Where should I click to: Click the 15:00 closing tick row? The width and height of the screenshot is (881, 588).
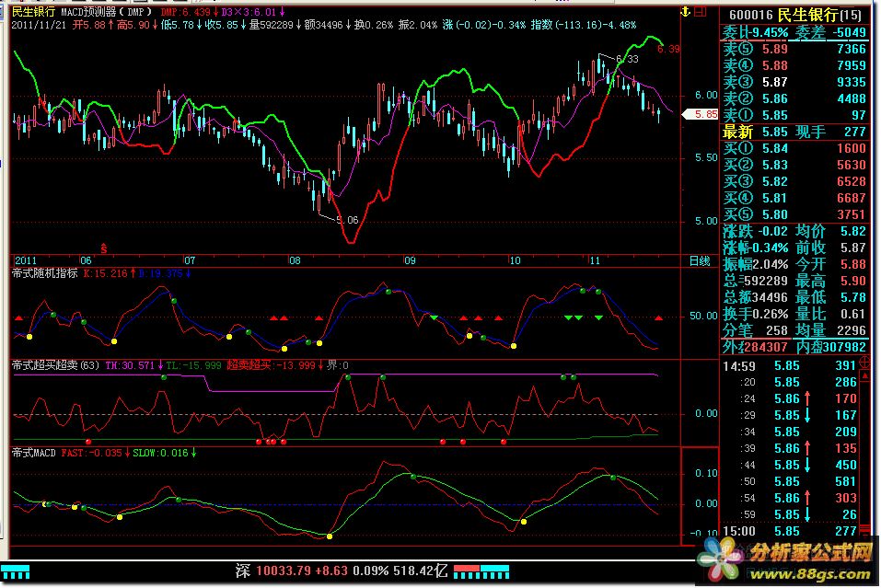pyautogui.click(x=789, y=531)
